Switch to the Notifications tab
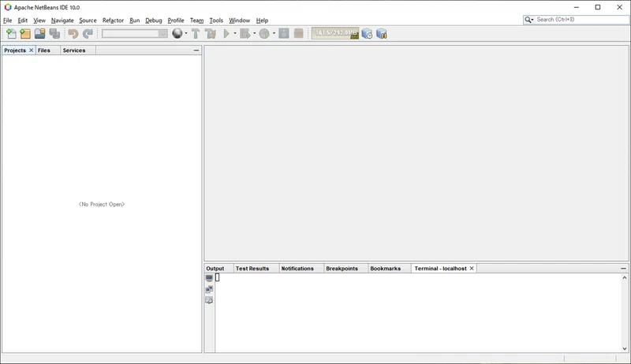This screenshot has width=631, height=364. tap(297, 269)
